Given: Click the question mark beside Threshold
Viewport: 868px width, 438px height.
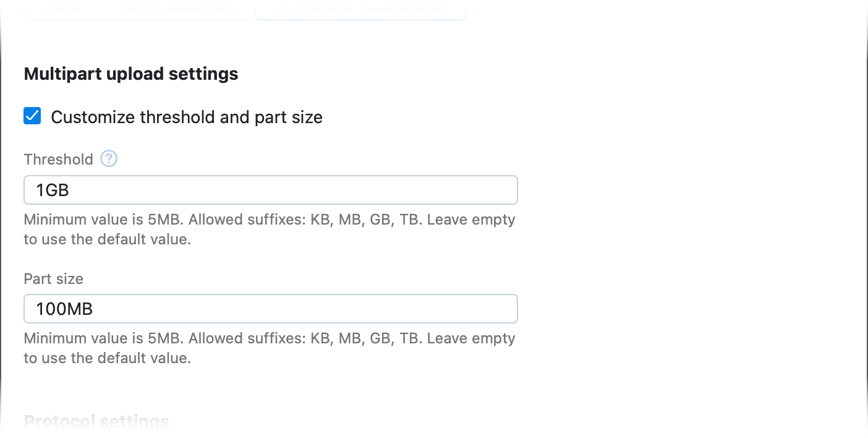Looking at the screenshot, I should click(109, 159).
